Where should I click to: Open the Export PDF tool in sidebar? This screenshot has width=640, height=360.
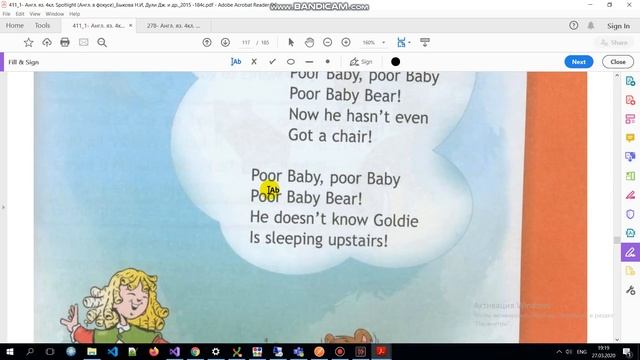[630, 81]
